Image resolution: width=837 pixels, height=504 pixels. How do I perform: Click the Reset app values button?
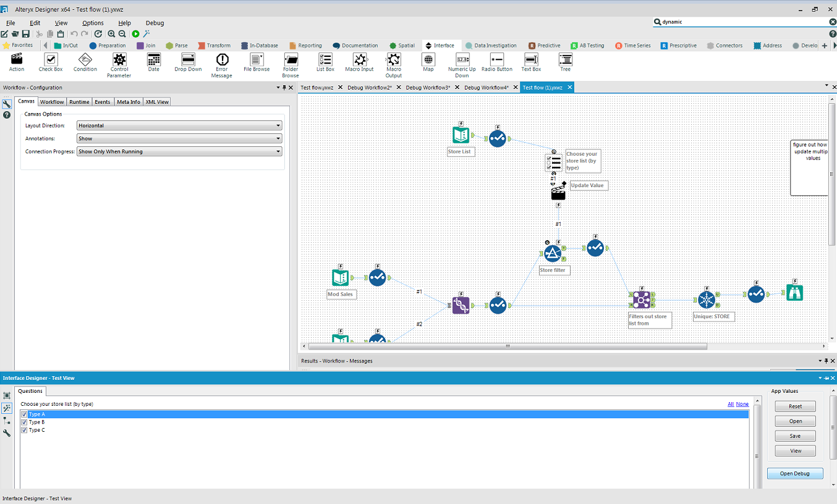pos(795,406)
